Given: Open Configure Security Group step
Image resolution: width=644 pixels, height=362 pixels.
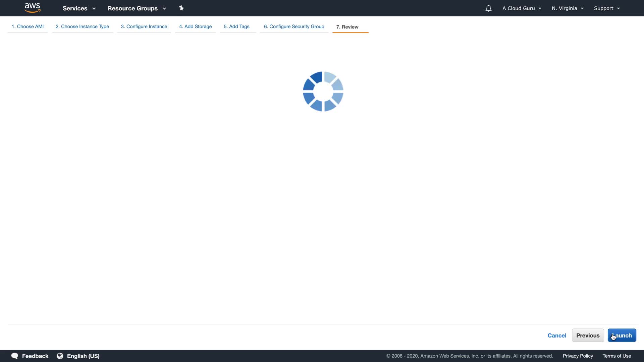Looking at the screenshot, I should click(x=294, y=26).
